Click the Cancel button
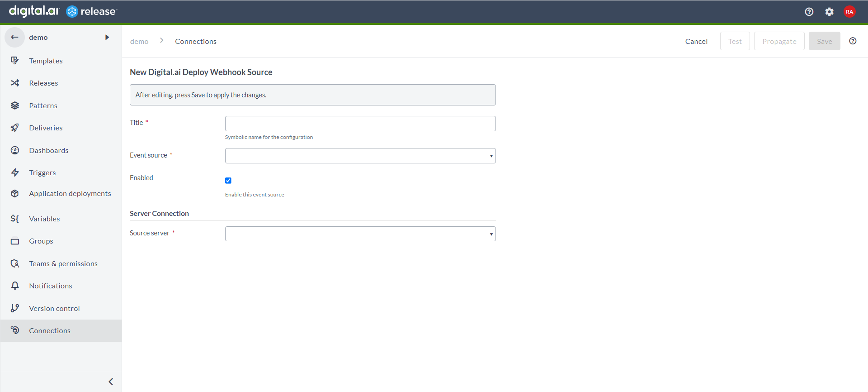 [x=696, y=41]
